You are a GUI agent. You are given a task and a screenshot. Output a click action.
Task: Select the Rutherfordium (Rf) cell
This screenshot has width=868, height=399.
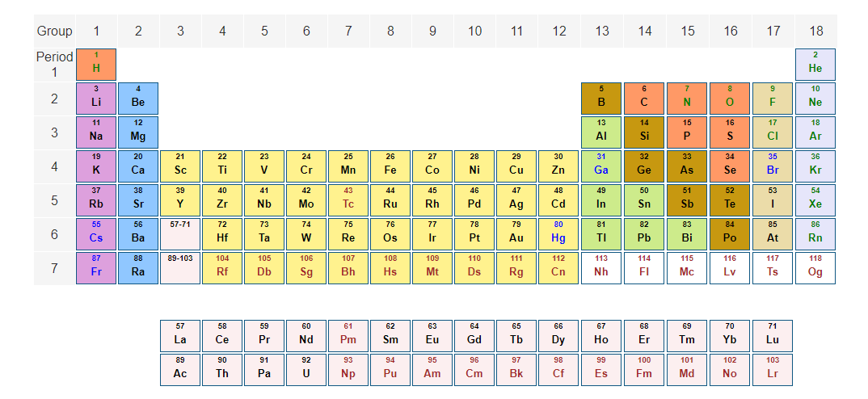[x=222, y=268]
